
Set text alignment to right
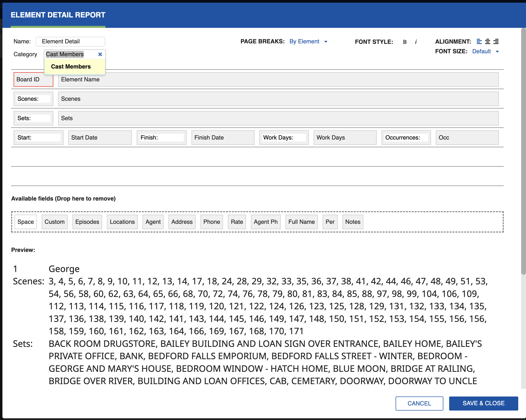pyautogui.click(x=496, y=41)
